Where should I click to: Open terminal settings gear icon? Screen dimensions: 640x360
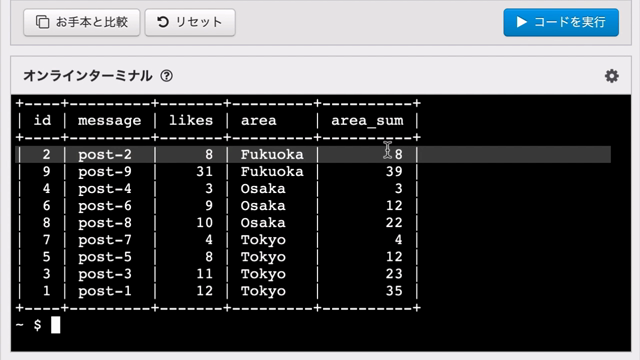coord(611,76)
